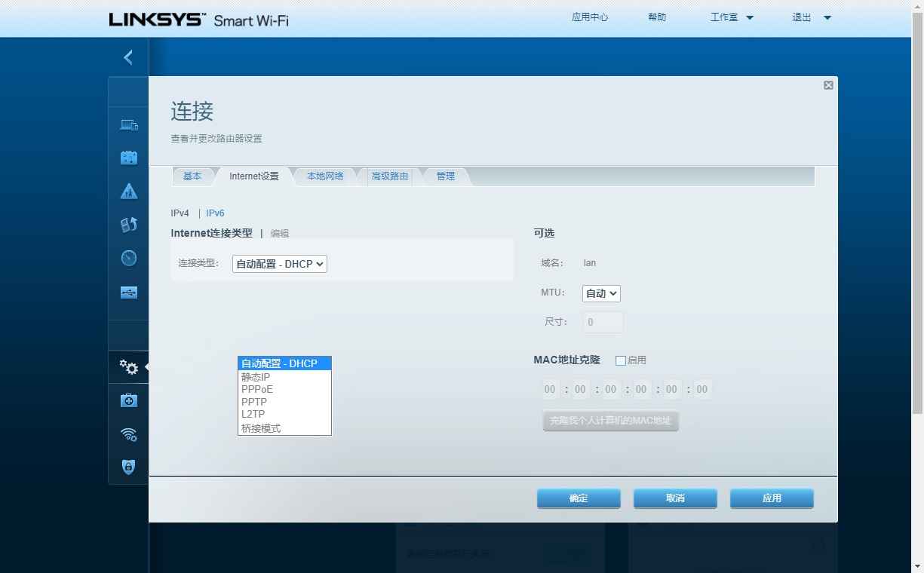Open External Storage settings
Image resolution: width=924 pixels, height=573 pixels.
pos(128,292)
